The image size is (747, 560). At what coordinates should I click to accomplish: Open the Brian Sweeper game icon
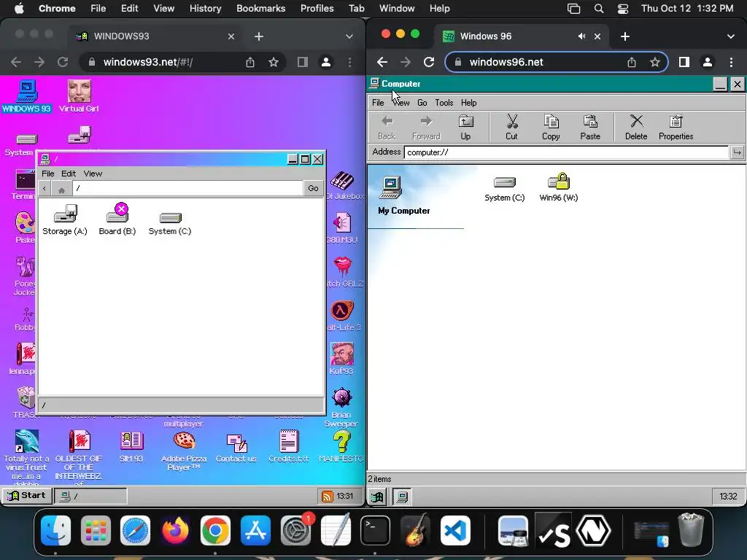[341, 408]
